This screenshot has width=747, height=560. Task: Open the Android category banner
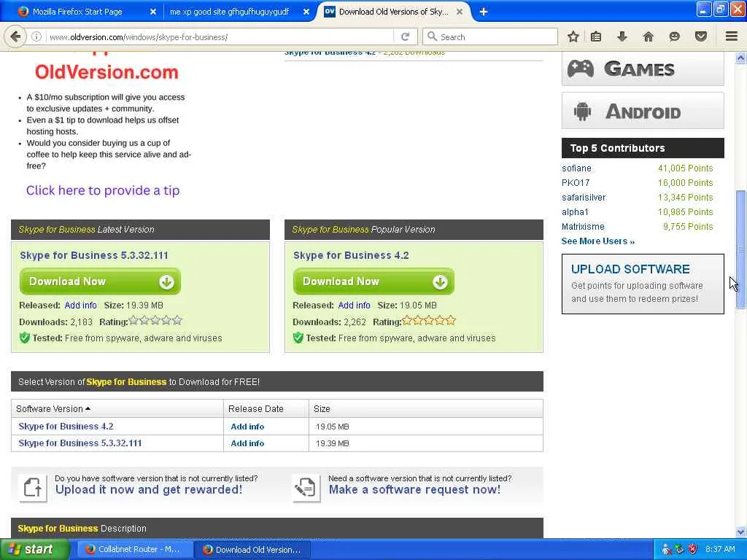[x=643, y=111]
